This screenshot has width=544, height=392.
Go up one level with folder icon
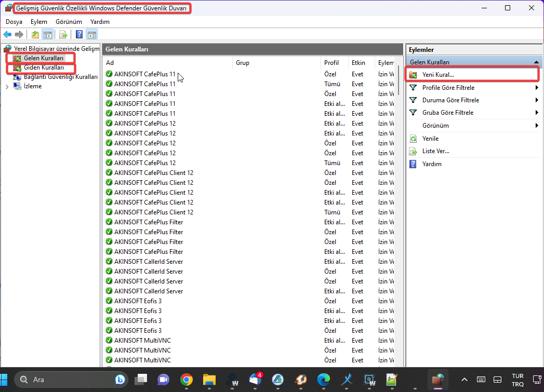(x=35, y=34)
